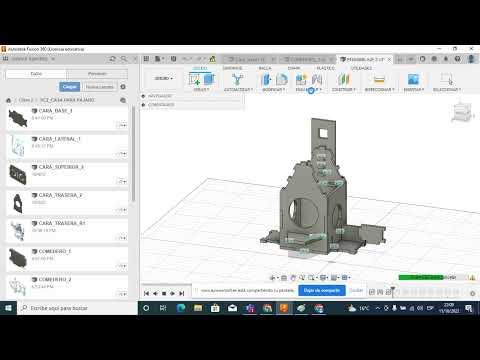Select the Datos tab in data panel
This screenshot has height=360, width=480.
[36, 74]
